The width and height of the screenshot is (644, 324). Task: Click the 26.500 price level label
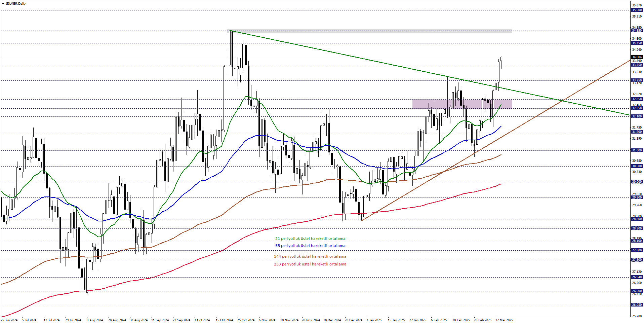click(637, 291)
